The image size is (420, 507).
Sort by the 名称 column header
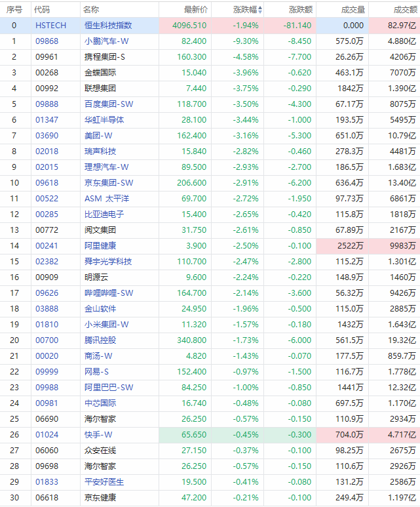91,10
